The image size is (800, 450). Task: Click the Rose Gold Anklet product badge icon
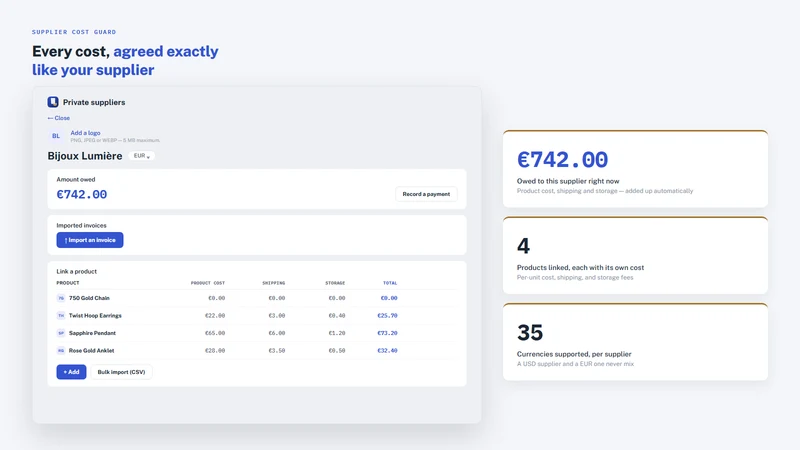click(61, 351)
